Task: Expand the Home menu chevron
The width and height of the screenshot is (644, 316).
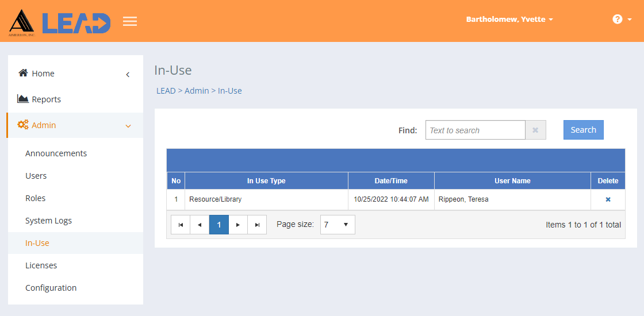Action: pos(128,74)
